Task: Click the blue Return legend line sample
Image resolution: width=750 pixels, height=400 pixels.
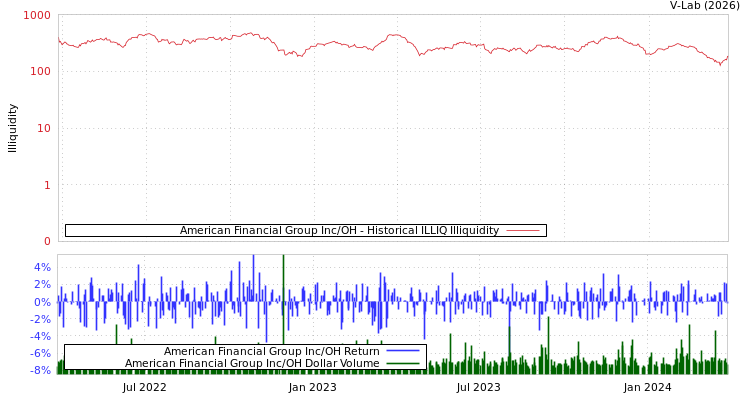Action: tap(402, 351)
